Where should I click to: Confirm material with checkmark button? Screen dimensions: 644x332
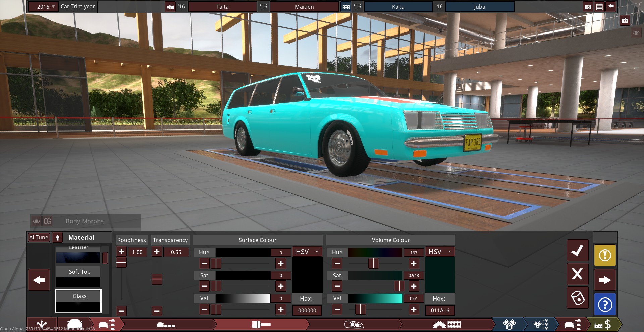[x=577, y=251]
